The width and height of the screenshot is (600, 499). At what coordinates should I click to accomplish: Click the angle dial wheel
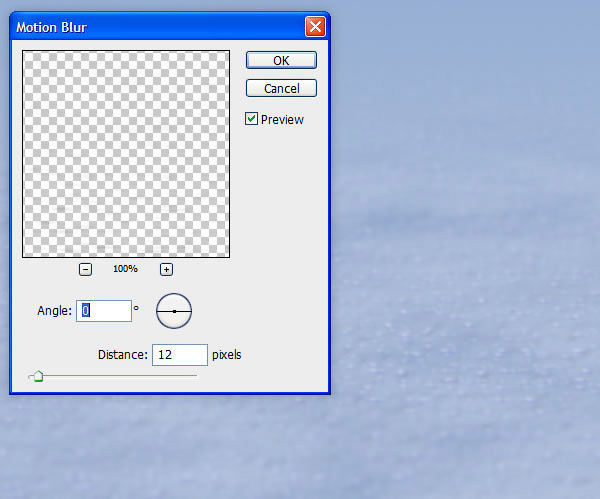pos(174,311)
